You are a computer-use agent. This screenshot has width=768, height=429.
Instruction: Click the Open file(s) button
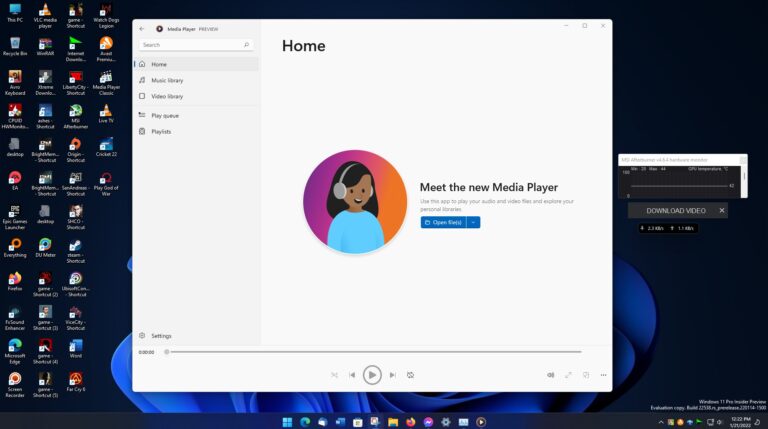[x=443, y=222]
